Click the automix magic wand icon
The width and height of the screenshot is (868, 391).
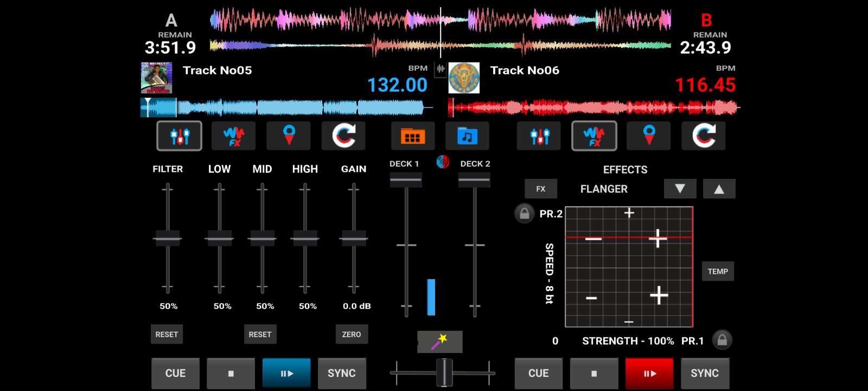click(439, 342)
